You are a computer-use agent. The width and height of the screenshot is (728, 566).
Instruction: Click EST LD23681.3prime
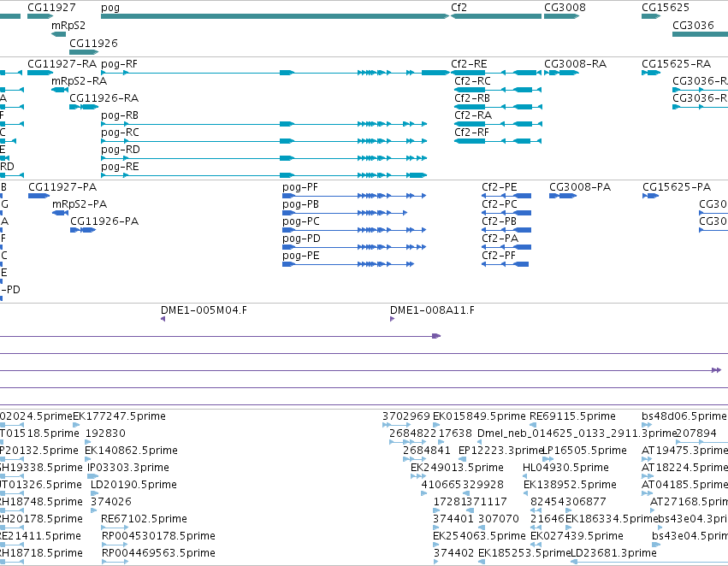649,562
